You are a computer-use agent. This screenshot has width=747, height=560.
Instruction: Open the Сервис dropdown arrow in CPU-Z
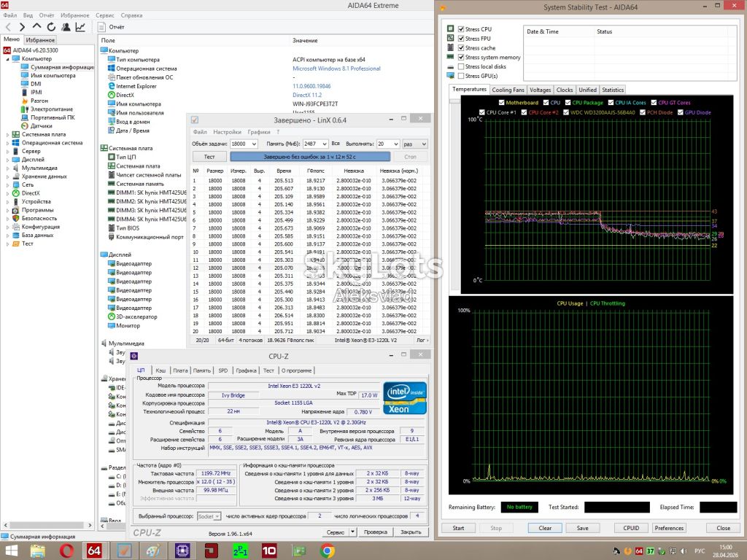pos(352,532)
